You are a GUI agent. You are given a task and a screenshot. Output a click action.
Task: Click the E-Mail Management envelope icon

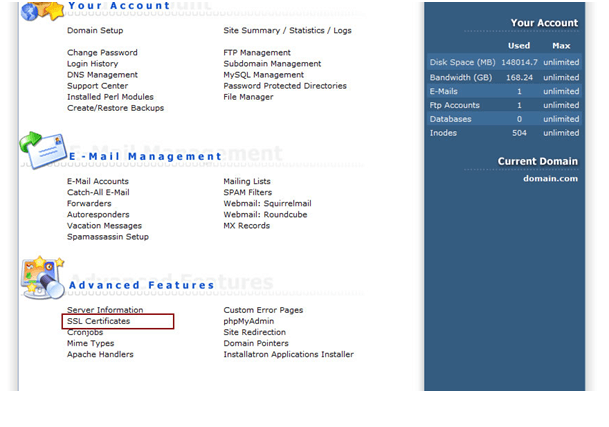click(x=44, y=150)
